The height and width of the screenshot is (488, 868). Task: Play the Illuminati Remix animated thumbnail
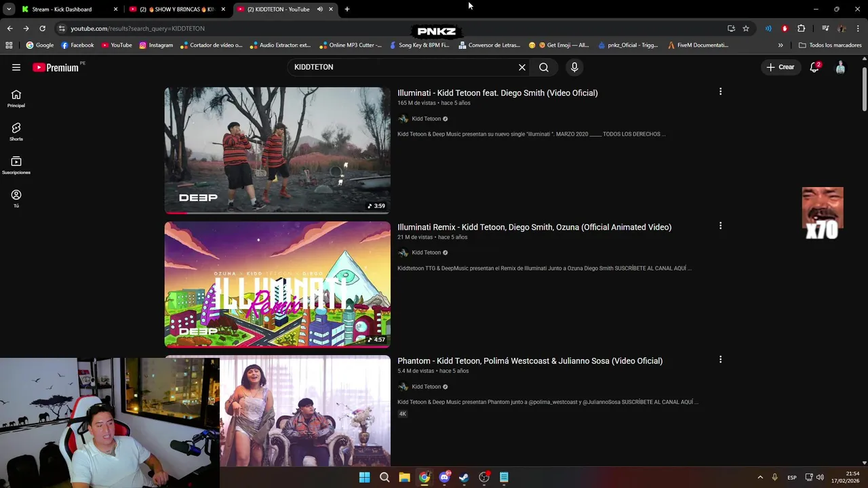pos(277,285)
